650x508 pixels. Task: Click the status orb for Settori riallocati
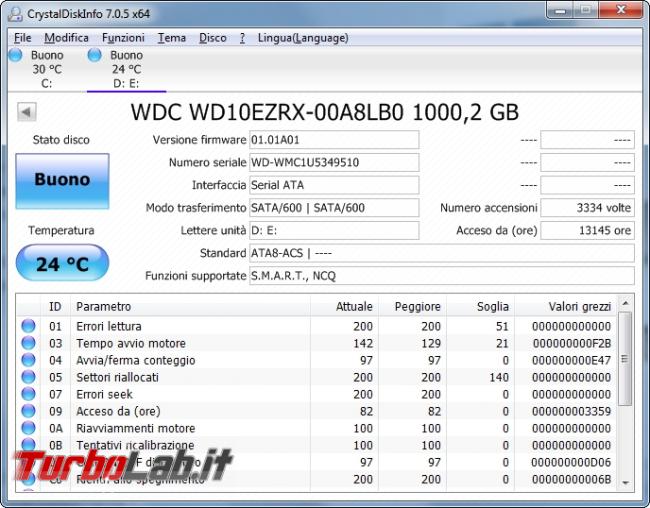(28, 377)
